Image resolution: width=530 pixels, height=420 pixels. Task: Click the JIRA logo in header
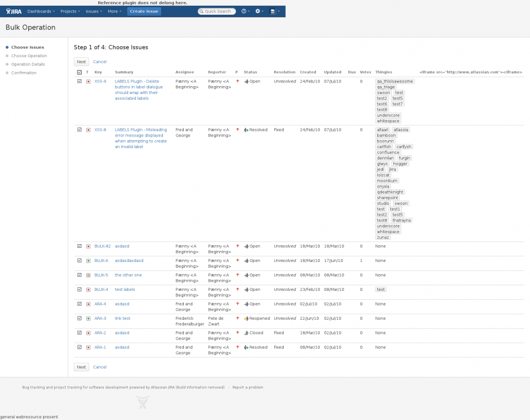[x=14, y=11]
